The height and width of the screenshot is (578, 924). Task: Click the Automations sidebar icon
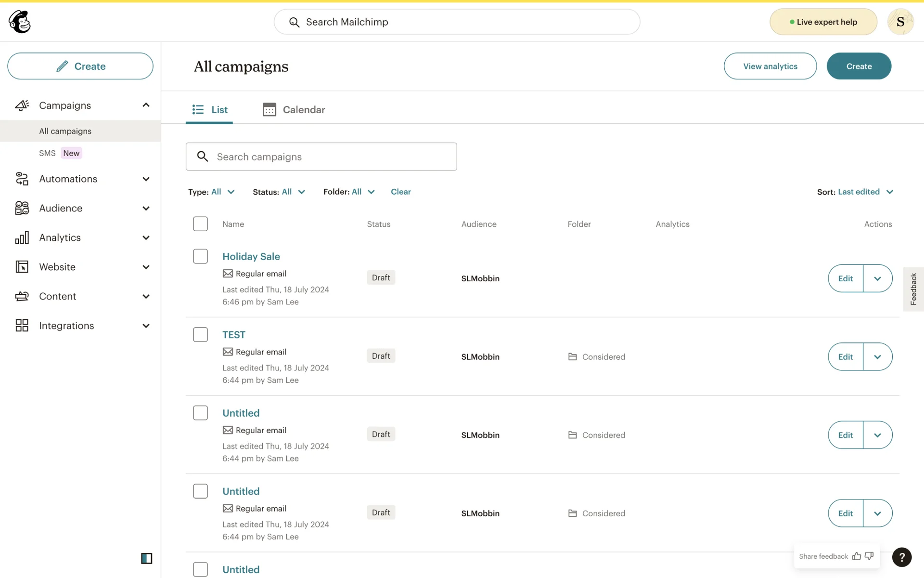[22, 179]
